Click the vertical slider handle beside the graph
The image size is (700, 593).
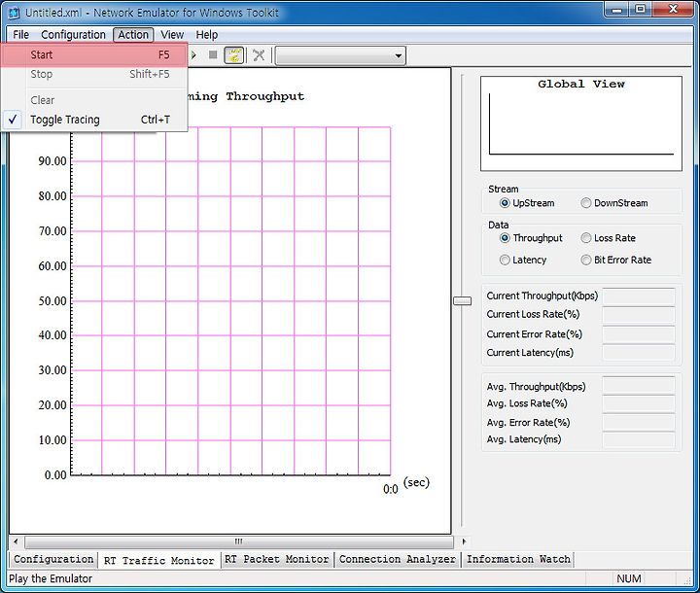[462, 301]
